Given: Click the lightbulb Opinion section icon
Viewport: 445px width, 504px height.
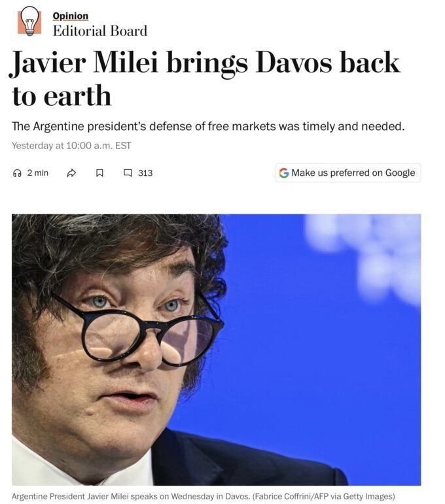Looking at the screenshot, I should tap(29, 21).
